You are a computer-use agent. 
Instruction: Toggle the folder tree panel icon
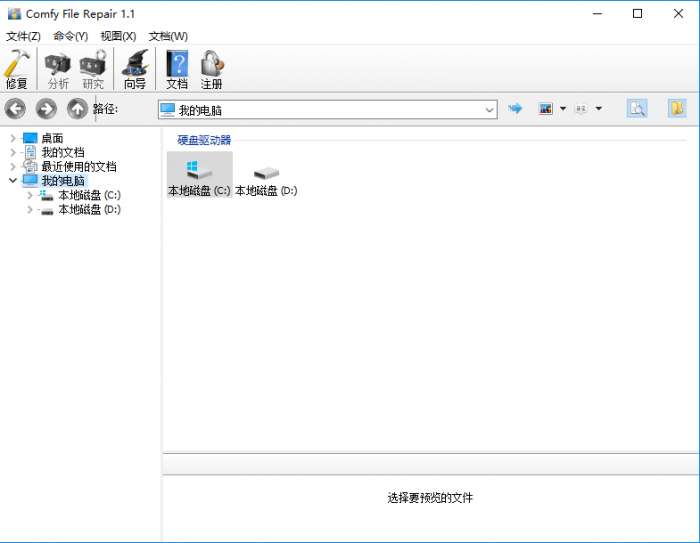pos(677,109)
